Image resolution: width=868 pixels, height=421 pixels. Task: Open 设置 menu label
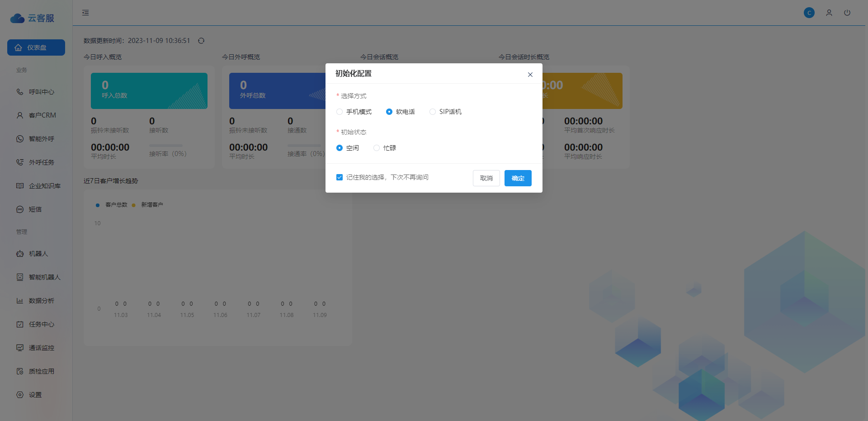click(x=35, y=395)
